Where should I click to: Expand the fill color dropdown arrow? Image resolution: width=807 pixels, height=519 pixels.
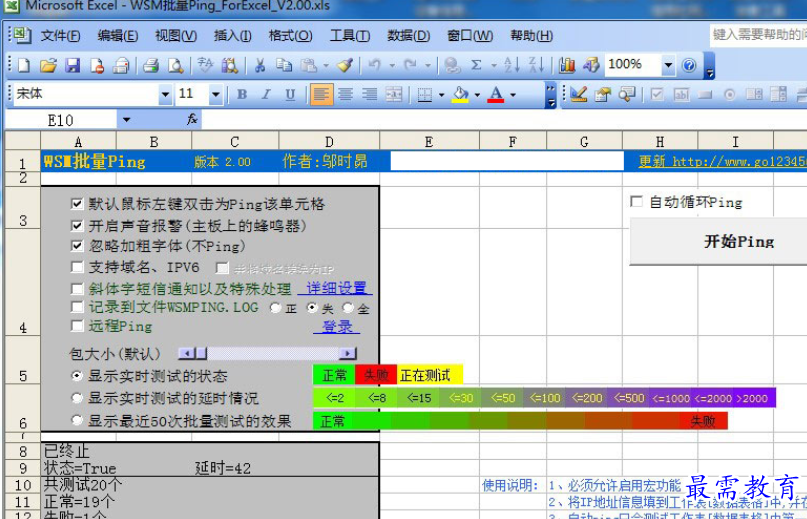[477, 95]
